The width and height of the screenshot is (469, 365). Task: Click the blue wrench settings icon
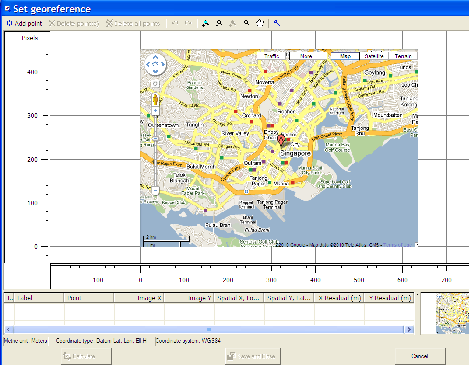click(x=277, y=23)
